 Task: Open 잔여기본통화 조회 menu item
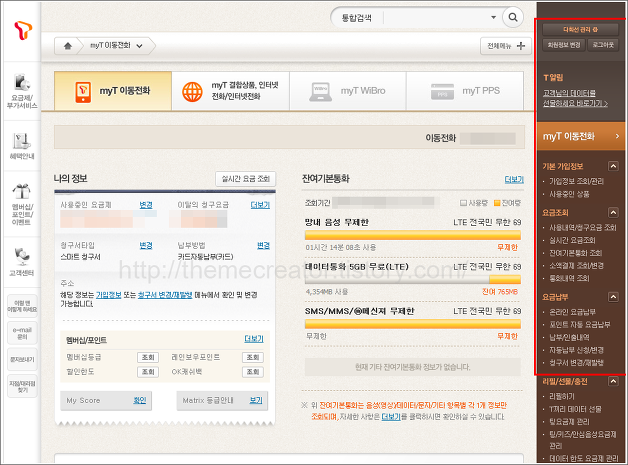point(576,253)
